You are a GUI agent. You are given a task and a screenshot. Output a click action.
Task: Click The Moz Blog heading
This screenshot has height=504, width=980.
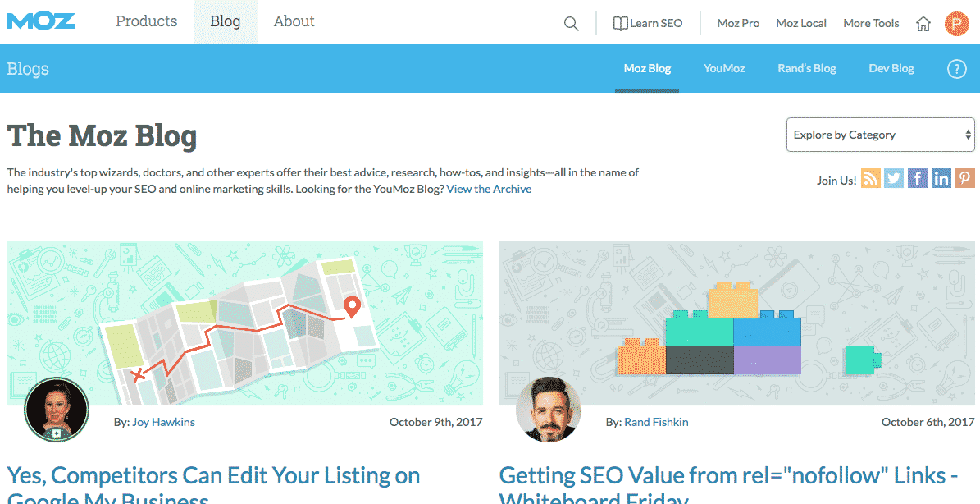tap(102, 135)
